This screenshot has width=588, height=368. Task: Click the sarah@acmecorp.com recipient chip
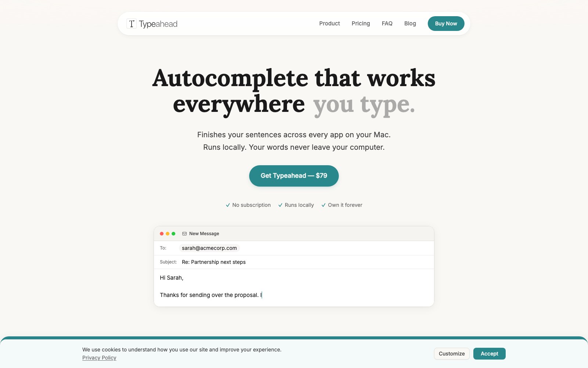point(209,248)
